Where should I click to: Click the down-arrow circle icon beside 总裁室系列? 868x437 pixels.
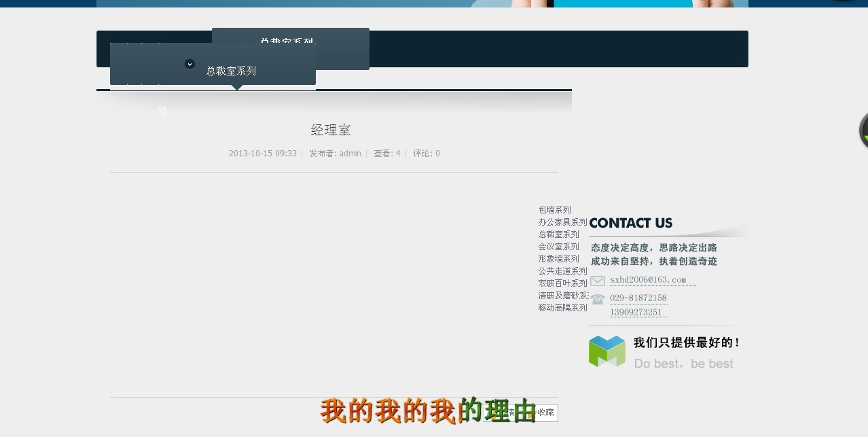coord(190,64)
